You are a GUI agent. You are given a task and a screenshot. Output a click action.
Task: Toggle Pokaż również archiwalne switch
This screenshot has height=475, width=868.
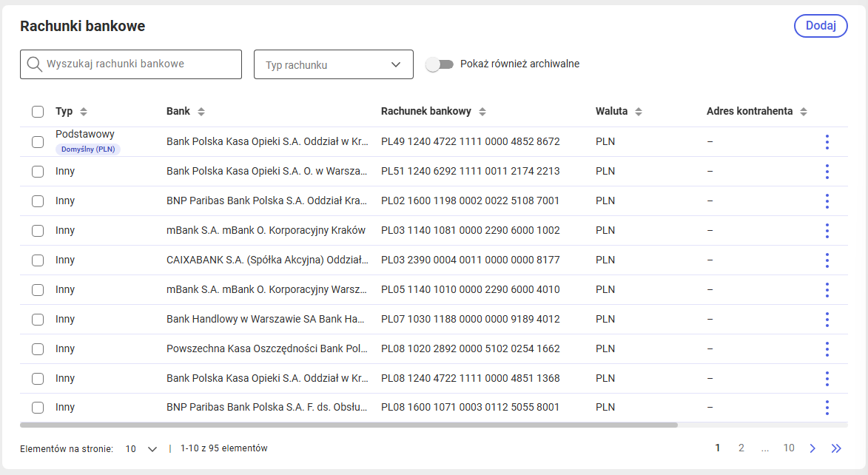(440, 64)
